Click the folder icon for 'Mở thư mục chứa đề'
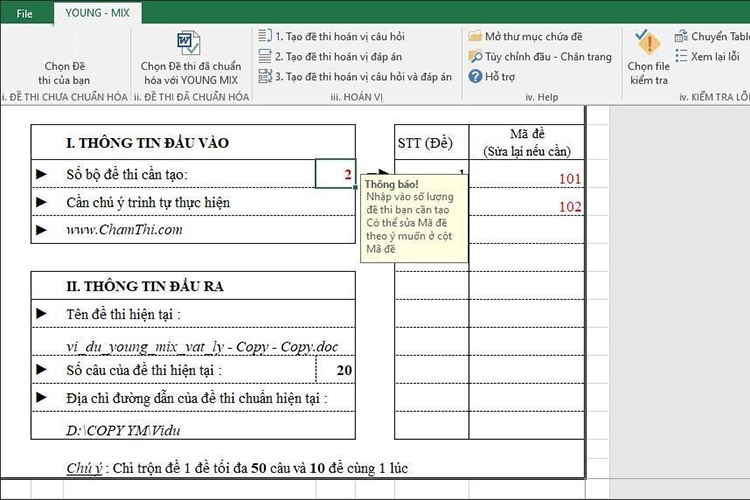 [x=475, y=36]
